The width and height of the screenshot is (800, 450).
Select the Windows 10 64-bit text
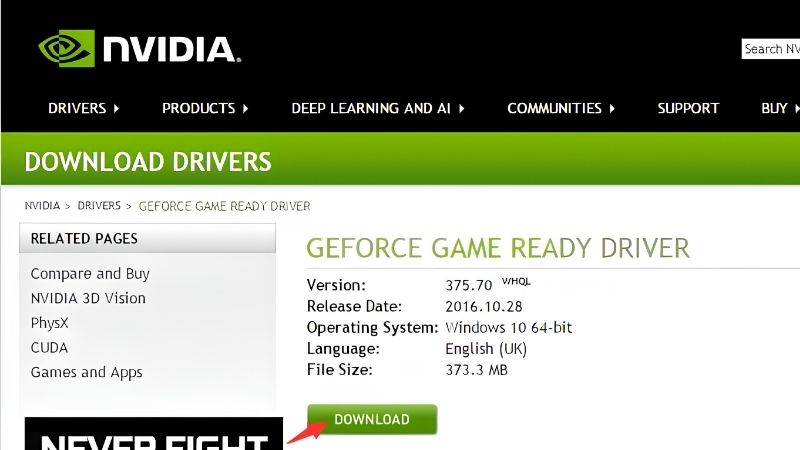tap(509, 328)
